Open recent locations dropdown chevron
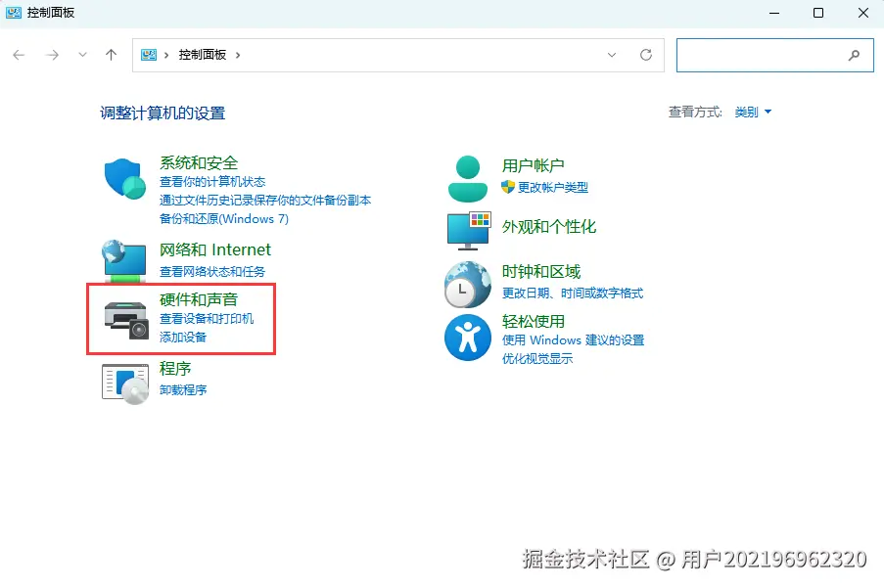 (83, 55)
